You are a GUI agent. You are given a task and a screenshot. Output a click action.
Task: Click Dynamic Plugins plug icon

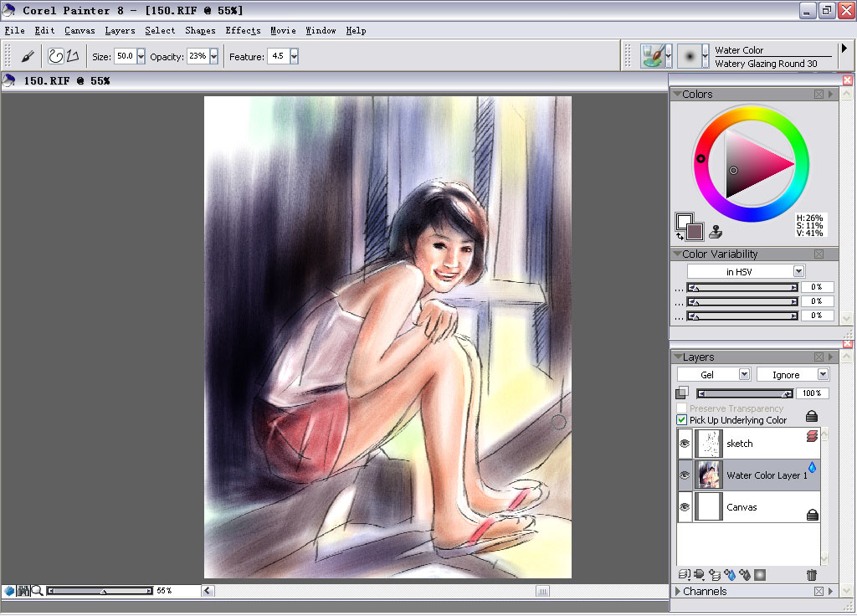pyautogui.click(x=699, y=574)
